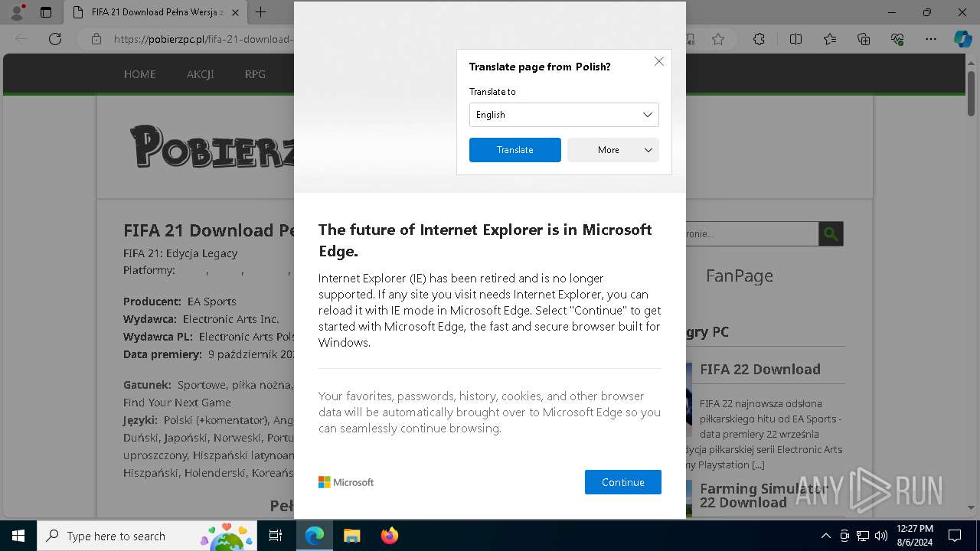Screen dimensions: 980x551
Task: Click the pobierzpc.pl address bar URL
Action: pos(203,39)
